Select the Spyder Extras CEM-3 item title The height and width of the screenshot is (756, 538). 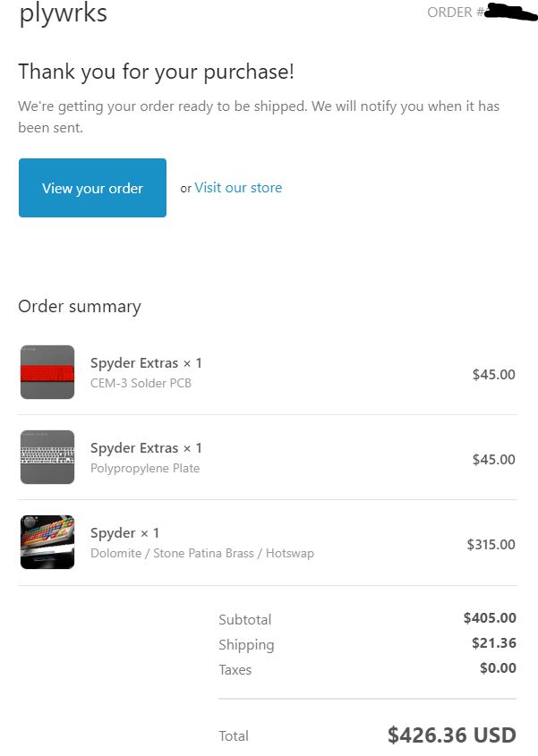pyautogui.click(x=146, y=363)
